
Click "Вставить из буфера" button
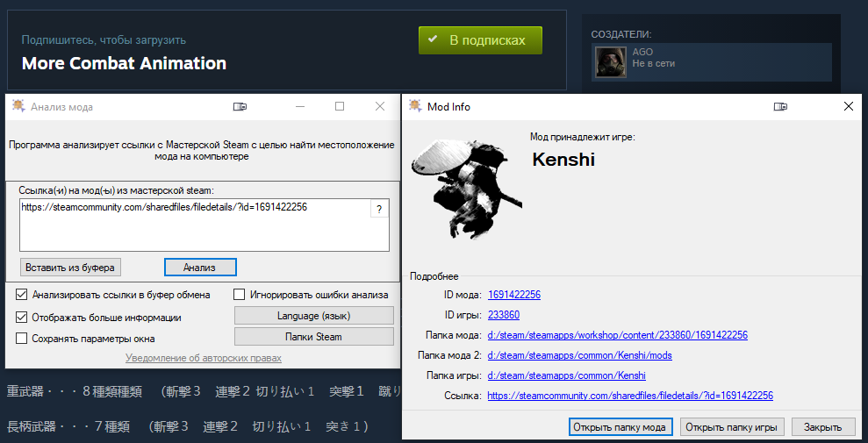click(70, 268)
